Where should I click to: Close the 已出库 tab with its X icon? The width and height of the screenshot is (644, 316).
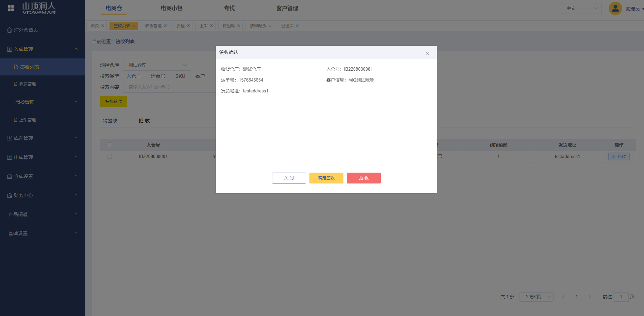point(297,26)
